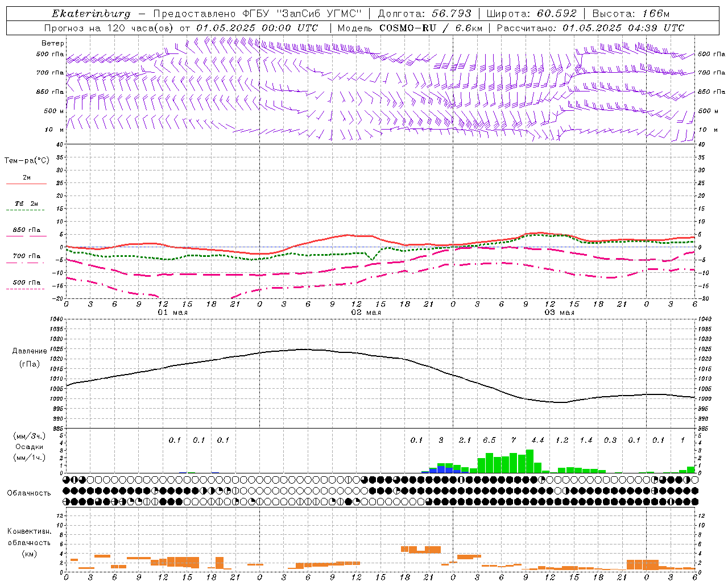The height and width of the screenshot is (582, 728).
Task: Click the Широта: 60.592 value
Action: (531, 14)
